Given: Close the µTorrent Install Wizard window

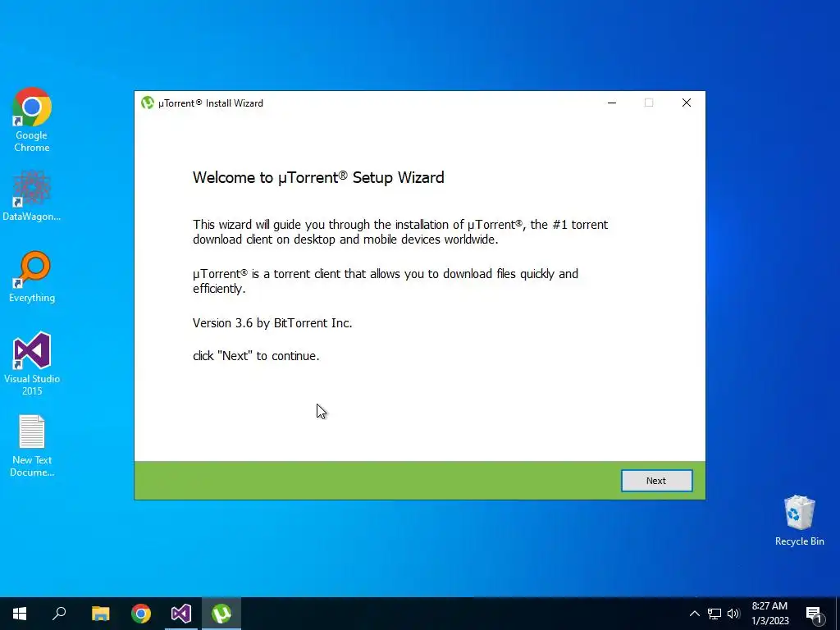Looking at the screenshot, I should click(x=687, y=103).
